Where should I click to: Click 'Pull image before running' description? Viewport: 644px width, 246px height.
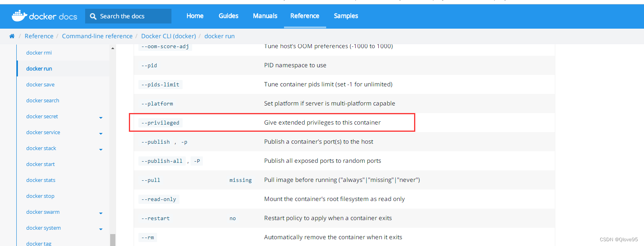[342, 180]
